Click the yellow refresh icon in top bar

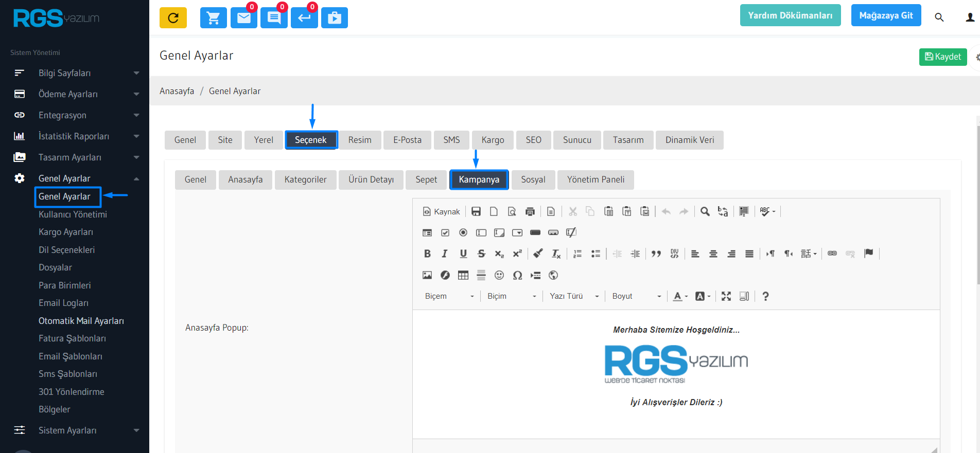click(x=173, y=18)
